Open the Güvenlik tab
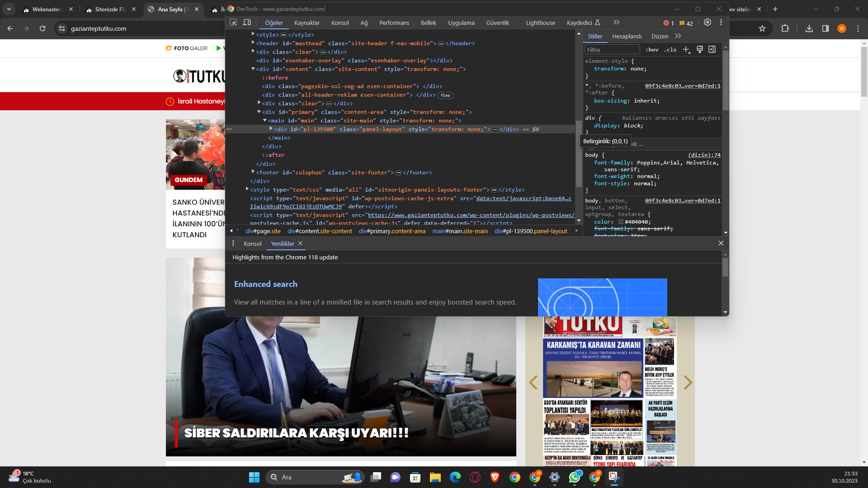Viewport: 868px width, 488px height. click(x=498, y=23)
